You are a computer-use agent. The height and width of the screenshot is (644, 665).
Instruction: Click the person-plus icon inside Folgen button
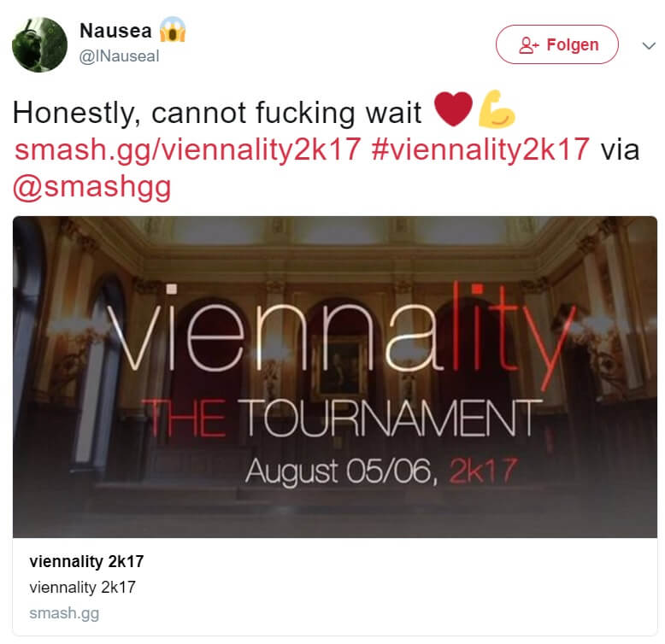528,45
